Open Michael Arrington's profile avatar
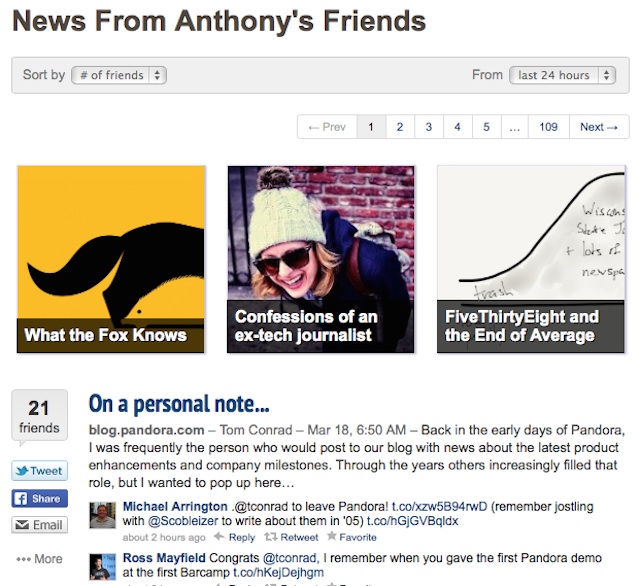640x586 pixels. click(102, 515)
